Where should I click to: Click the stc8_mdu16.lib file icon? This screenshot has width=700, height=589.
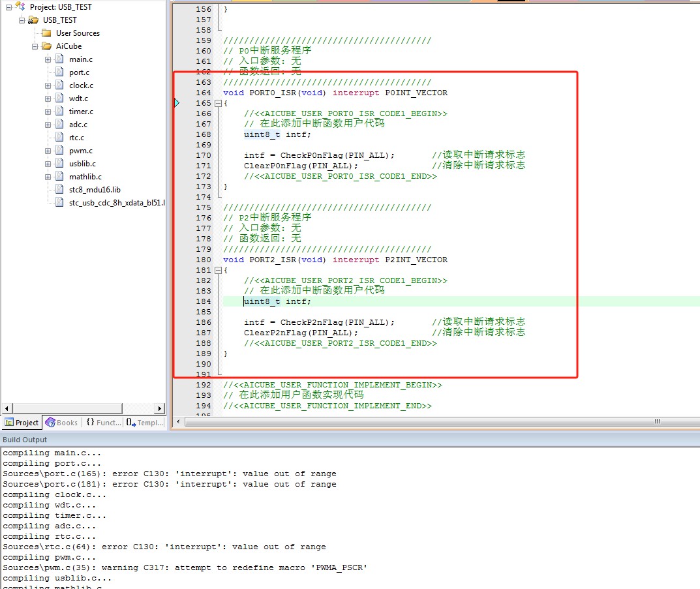(x=59, y=190)
